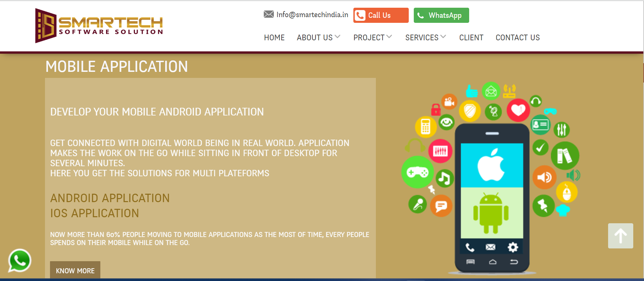Open the ABOUT US menu
644x281 pixels.
click(x=315, y=38)
